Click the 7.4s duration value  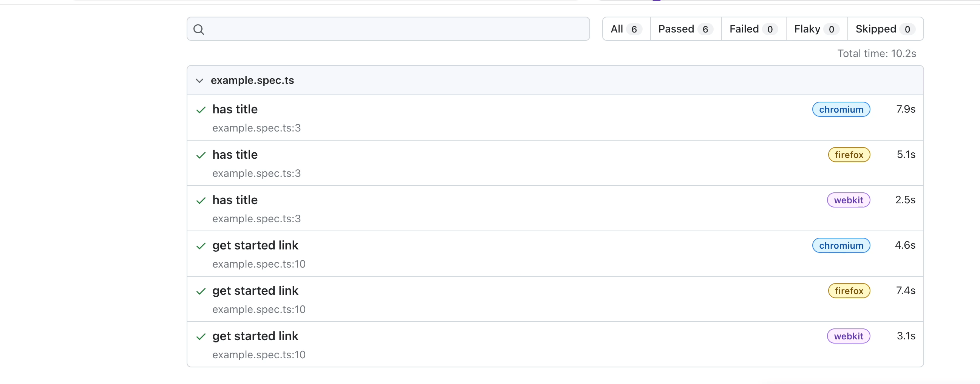click(x=906, y=290)
